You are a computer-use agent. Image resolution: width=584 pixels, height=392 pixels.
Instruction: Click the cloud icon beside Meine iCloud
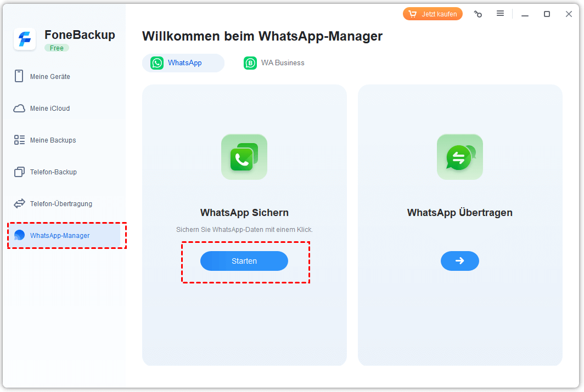[19, 108]
